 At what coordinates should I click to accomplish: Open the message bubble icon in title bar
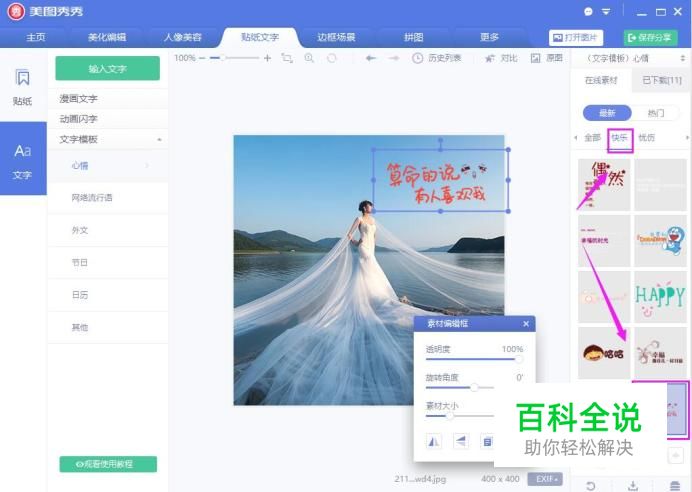coord(588,12)
